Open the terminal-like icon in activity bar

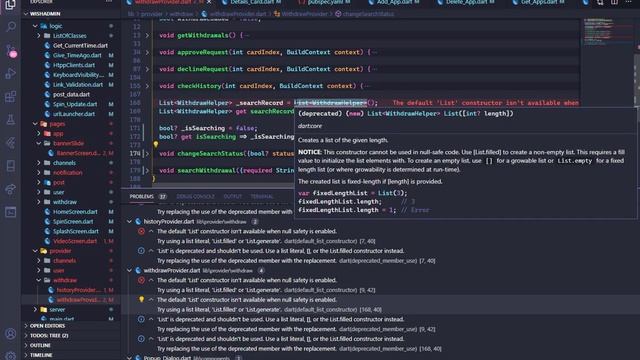11,212
